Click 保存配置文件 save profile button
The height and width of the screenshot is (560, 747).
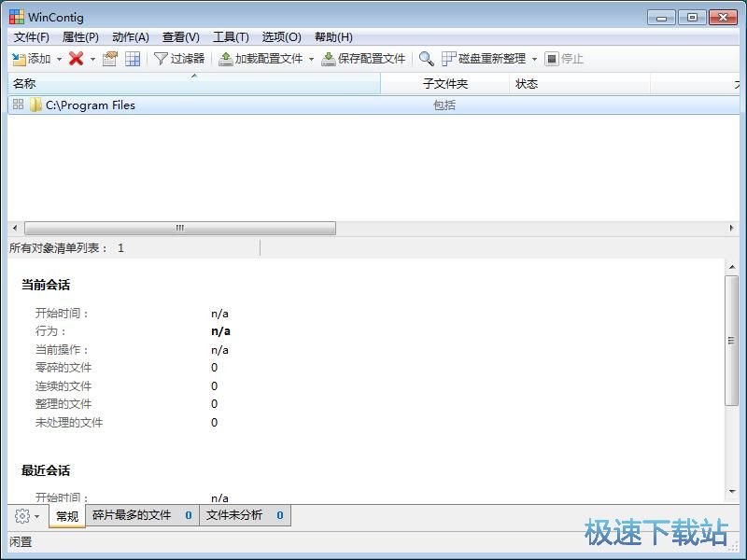(363, 59)
